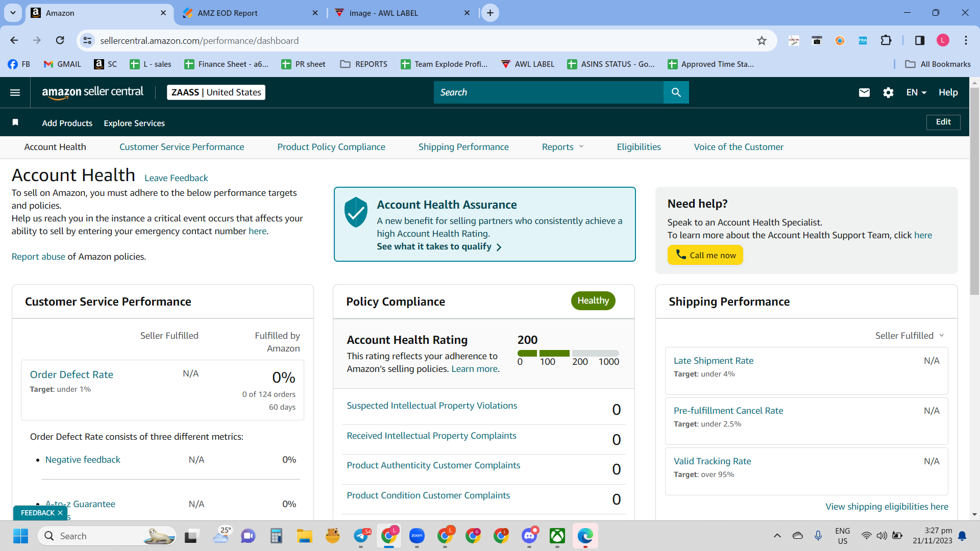Open the ZAASS United States account switcher
The width and height of the screenshot is (980, 551).
coord(216,92)
